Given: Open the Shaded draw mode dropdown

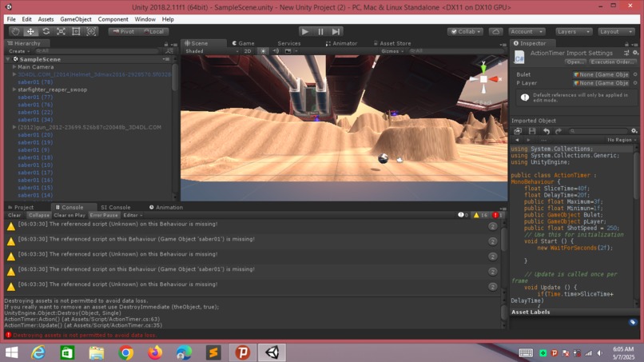Looking at the screenshot, I should (212, 51).
